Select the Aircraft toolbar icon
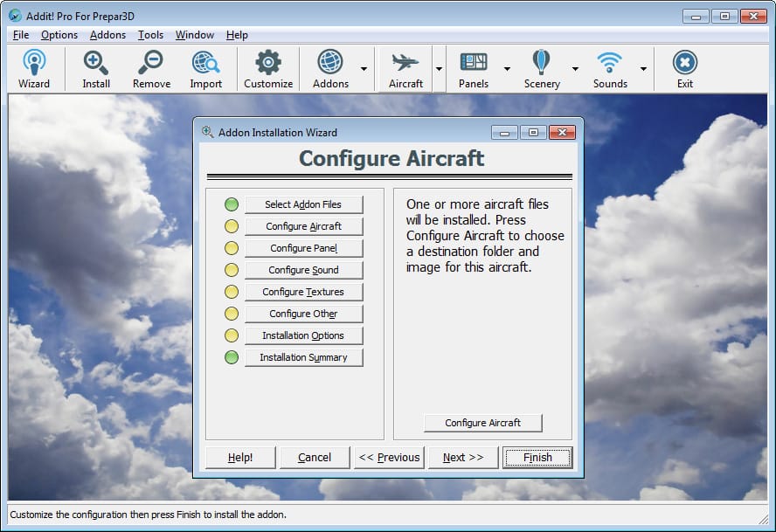The height and width of the screenshot is (532, 776). click(405, 69)
